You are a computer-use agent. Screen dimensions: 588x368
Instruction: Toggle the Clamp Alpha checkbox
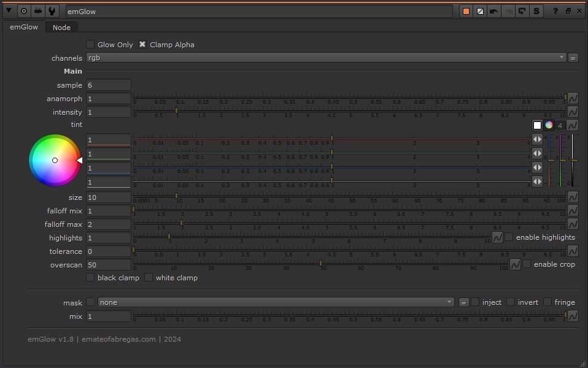142,45
